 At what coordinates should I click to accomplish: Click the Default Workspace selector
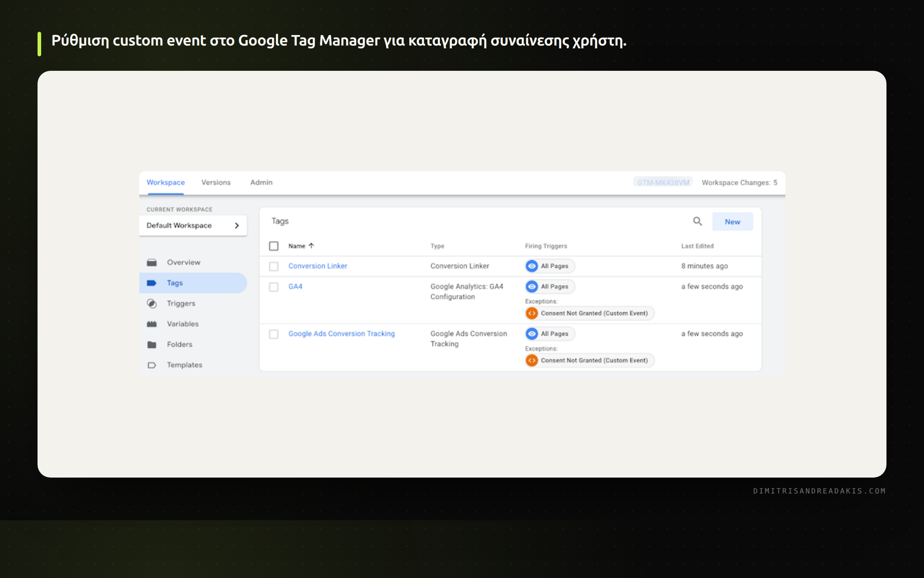point(193,225)
